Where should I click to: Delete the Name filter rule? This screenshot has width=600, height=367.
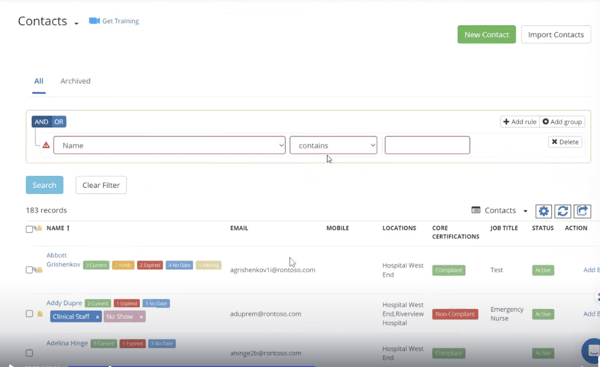coord(565,142)
